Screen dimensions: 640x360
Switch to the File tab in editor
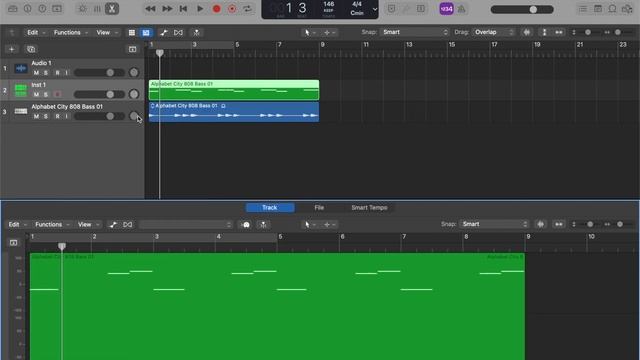pos(319,208)
